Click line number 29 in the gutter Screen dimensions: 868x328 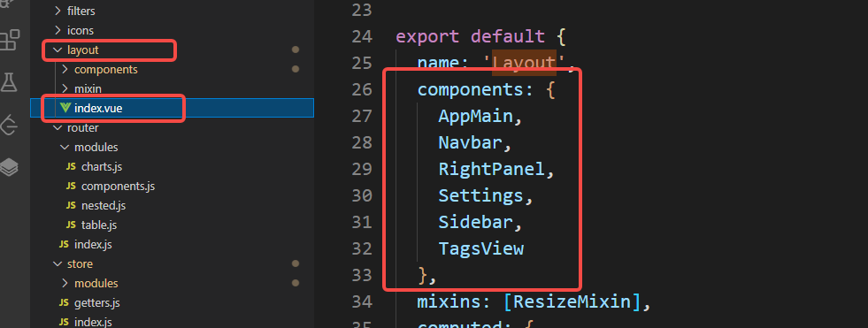362,169
